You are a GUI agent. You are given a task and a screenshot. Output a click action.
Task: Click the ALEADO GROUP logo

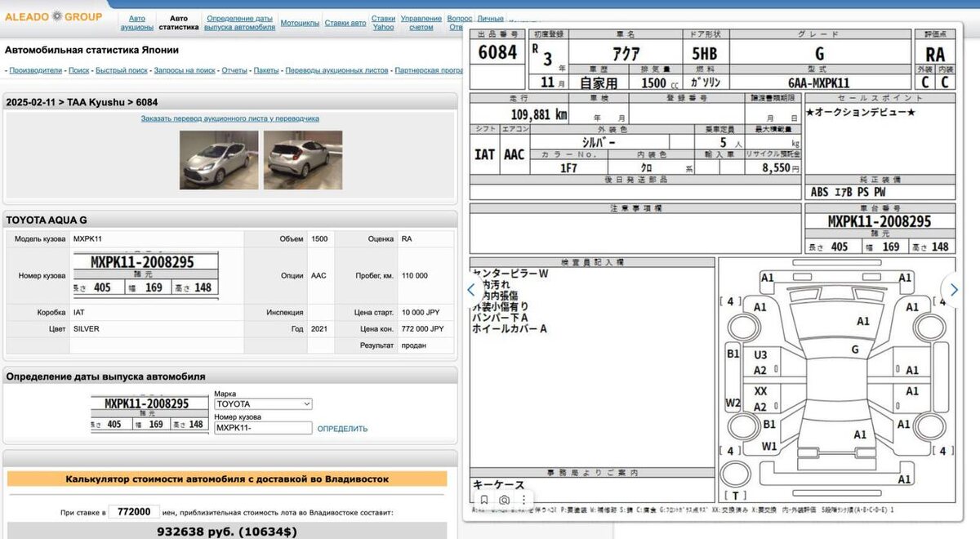pyautogui.click(x=55, y=16)
